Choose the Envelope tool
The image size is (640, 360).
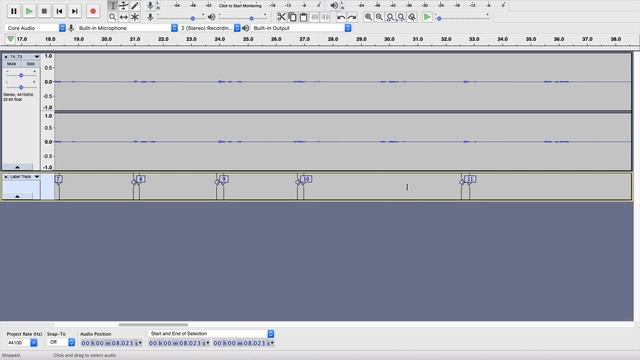(x=124, y=6)
